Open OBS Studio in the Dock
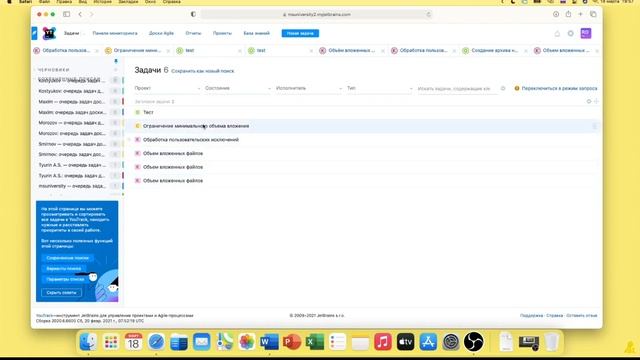This screenshot has height=360, width=640. pyautogui.click(x=473, y=342)
